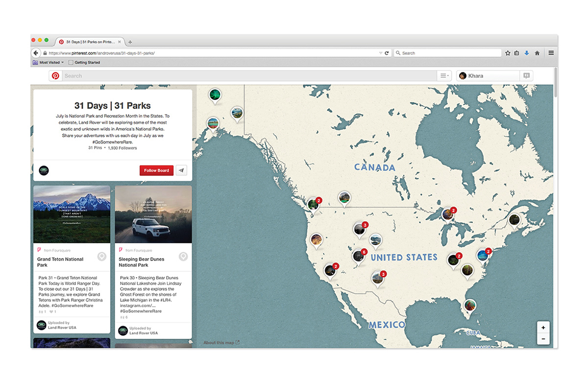Open the Grand Teton National Park title
The image size is (588, 380).
(x=60, y=262)
